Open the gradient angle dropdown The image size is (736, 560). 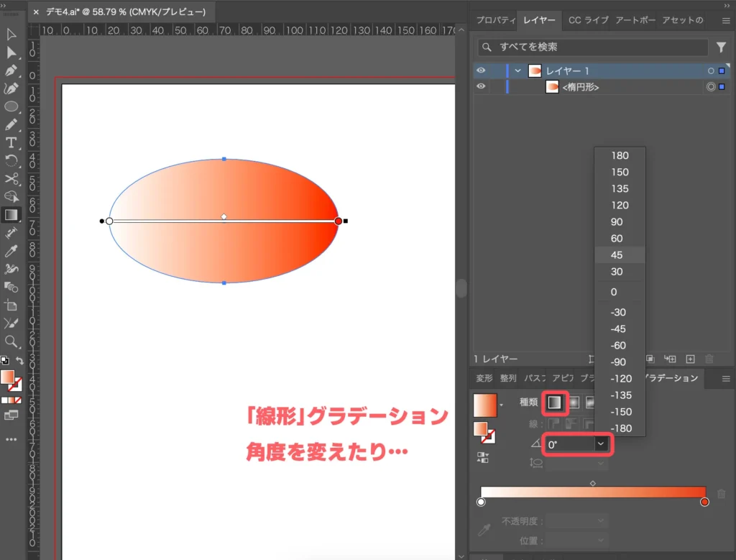tap(601, 444)
